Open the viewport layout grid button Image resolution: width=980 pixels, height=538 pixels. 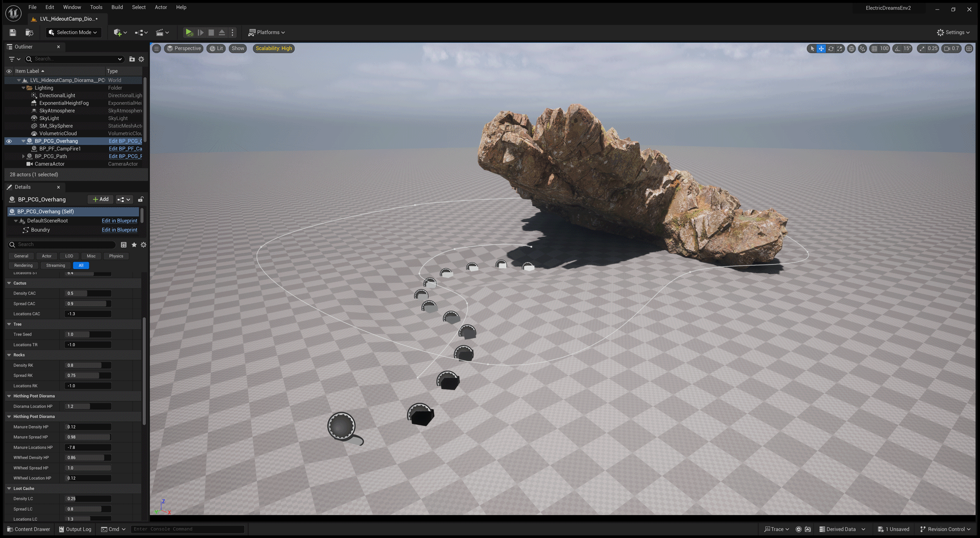coord(969,49)
